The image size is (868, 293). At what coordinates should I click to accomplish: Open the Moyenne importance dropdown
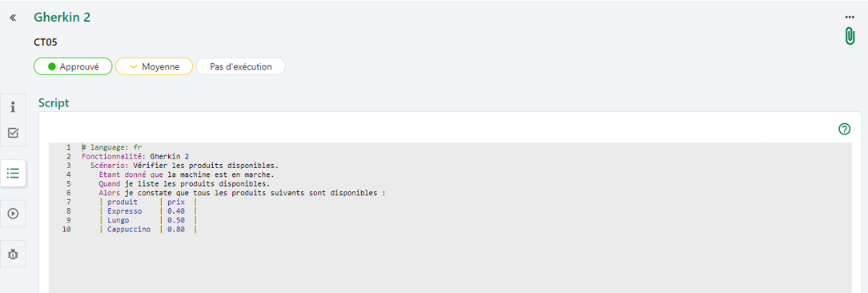click(x=154, y=66)
